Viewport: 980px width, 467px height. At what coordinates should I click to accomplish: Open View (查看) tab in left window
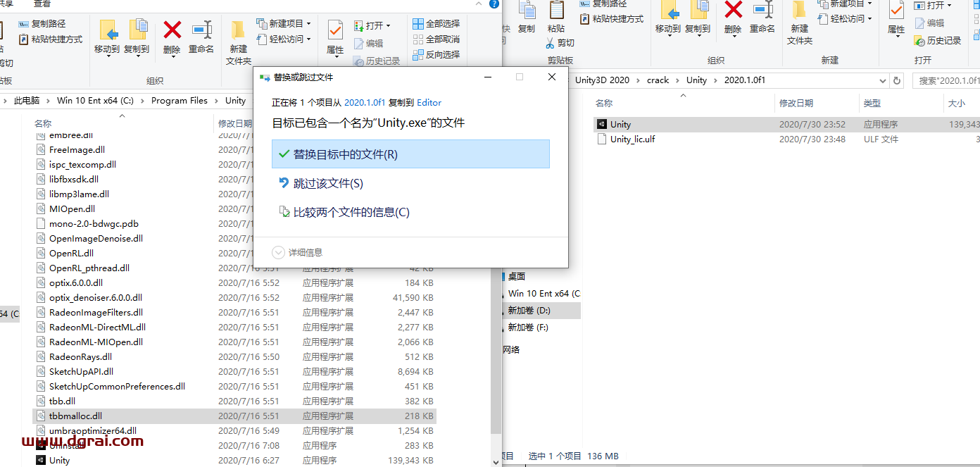click(42, 4)
